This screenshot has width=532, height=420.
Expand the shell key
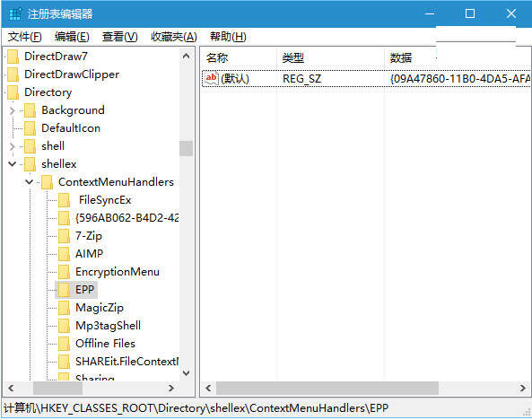(x=13, y=146)
